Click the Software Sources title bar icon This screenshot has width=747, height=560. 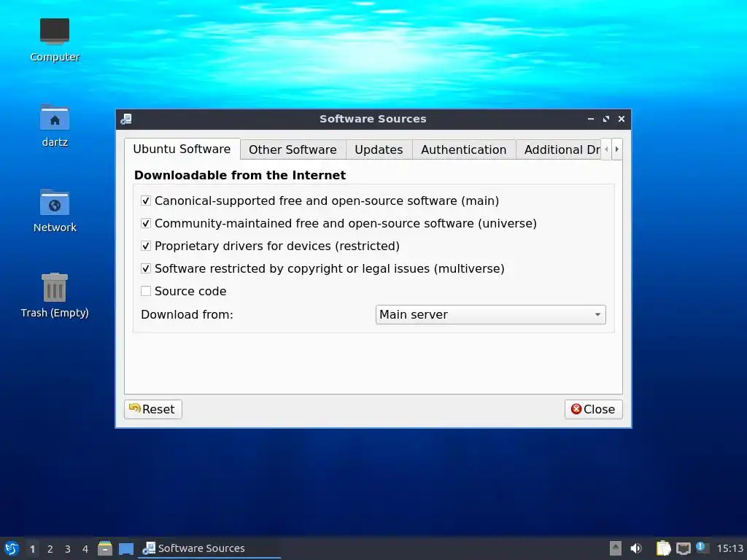[126, 119]
